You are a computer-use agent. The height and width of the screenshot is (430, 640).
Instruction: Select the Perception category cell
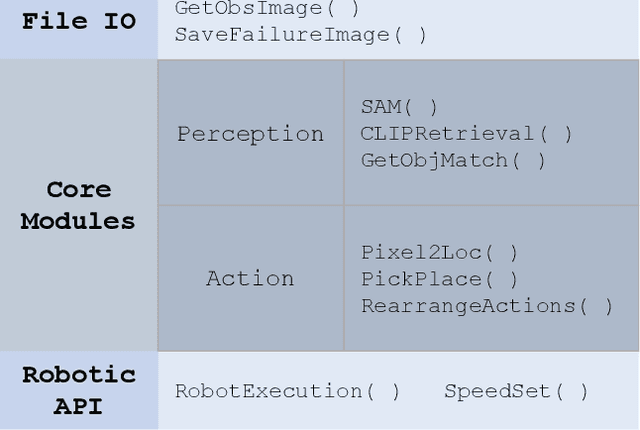pos(250,134)
